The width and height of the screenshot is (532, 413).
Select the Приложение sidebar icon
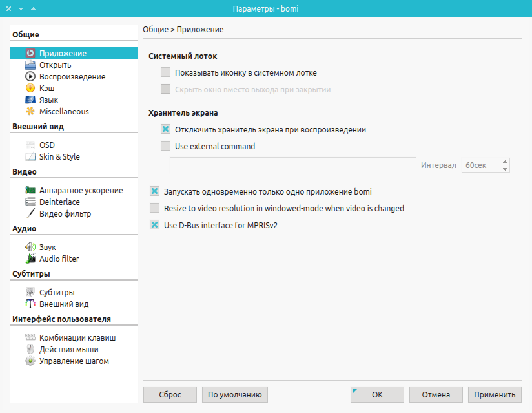coord(30,53)
